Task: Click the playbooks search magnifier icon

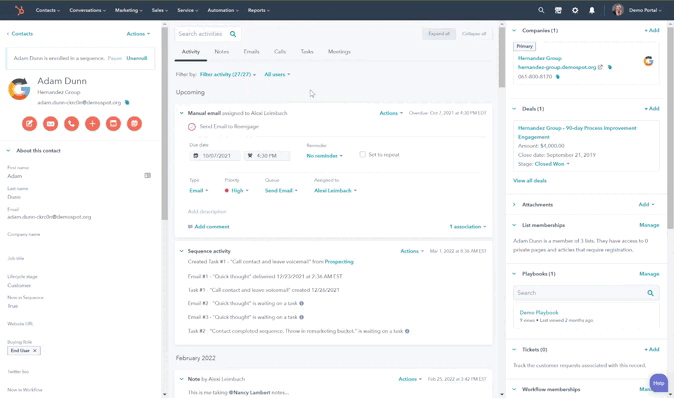Action: pyautogui.click(x=650, y=293)
